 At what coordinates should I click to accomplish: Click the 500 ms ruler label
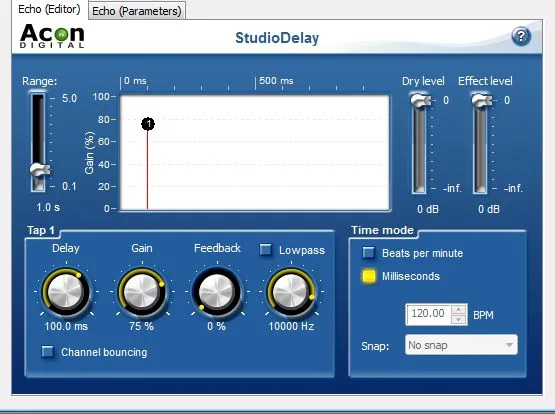point(276,81)
